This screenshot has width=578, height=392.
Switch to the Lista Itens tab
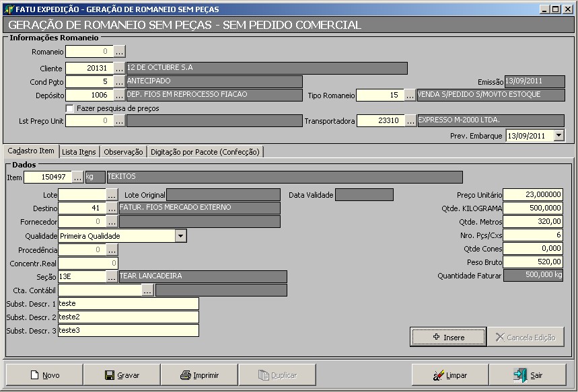coord(79,152)
